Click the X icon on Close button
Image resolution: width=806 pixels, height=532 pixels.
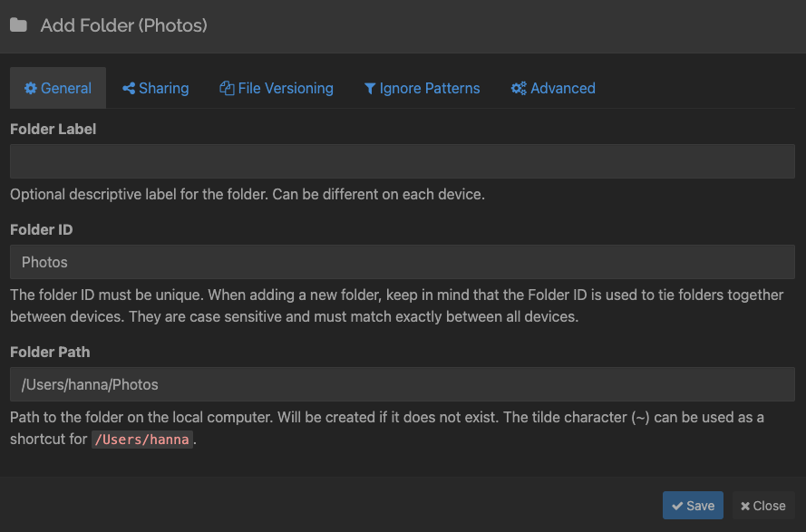click(745, 507)
